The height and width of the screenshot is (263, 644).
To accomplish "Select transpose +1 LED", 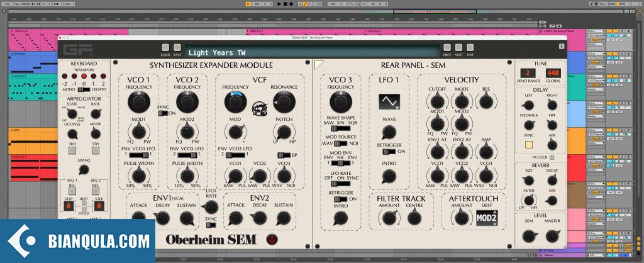I will coord(94,76).
